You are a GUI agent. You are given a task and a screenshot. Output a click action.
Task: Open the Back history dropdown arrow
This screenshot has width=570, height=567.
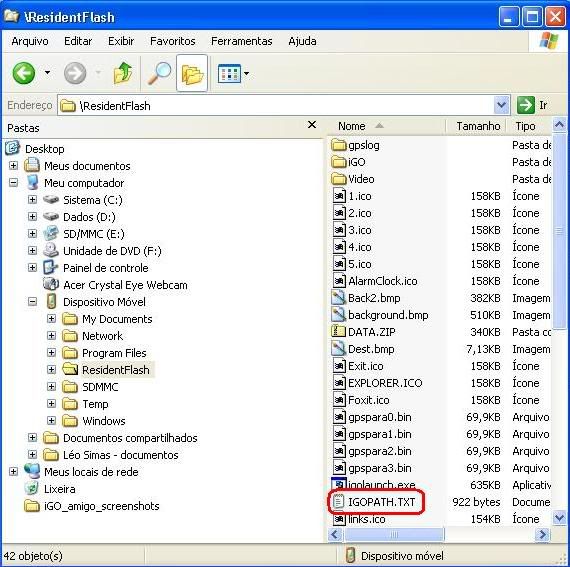[x=47, y=73]
